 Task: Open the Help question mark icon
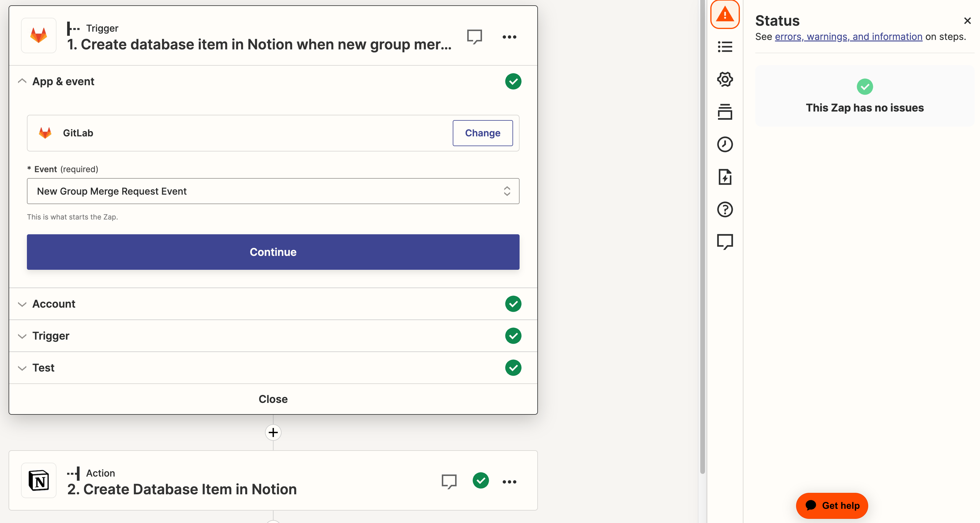pos(725,209)
